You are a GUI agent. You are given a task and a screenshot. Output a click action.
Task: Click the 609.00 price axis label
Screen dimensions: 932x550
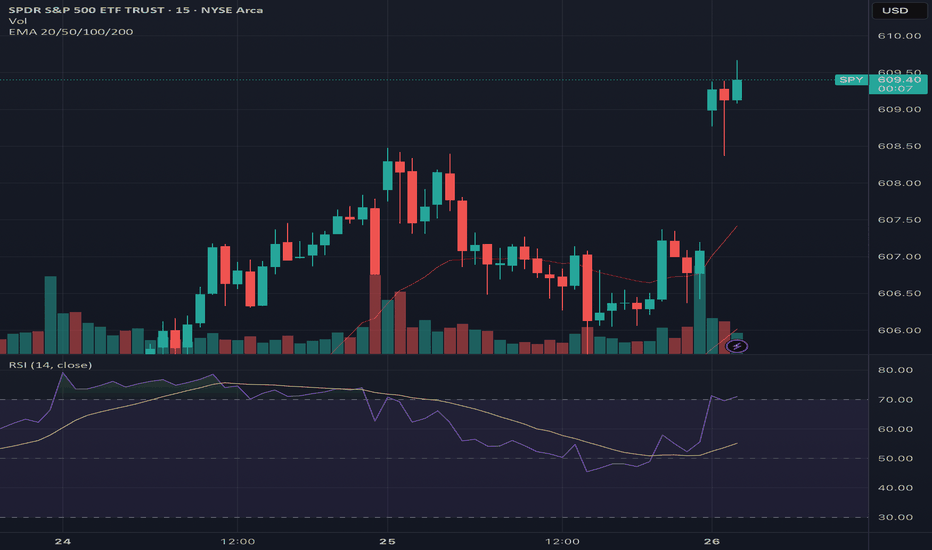[x=899, y=109]
